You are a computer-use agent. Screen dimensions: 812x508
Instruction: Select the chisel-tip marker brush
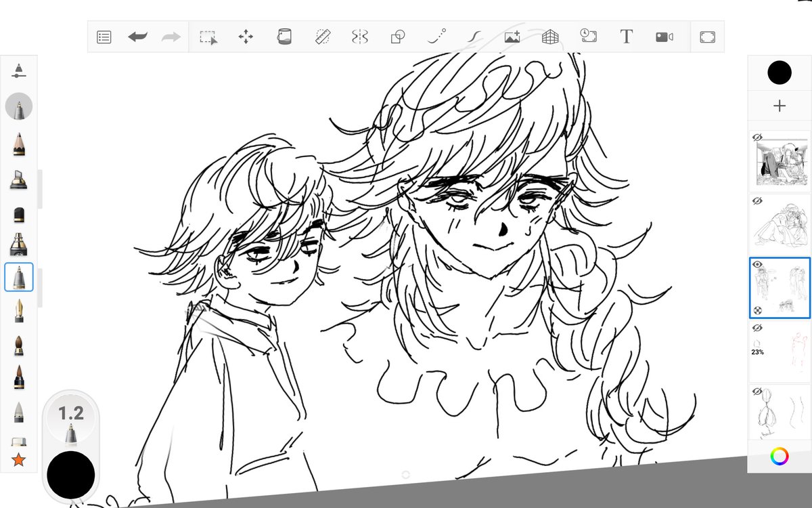point(19,179)
